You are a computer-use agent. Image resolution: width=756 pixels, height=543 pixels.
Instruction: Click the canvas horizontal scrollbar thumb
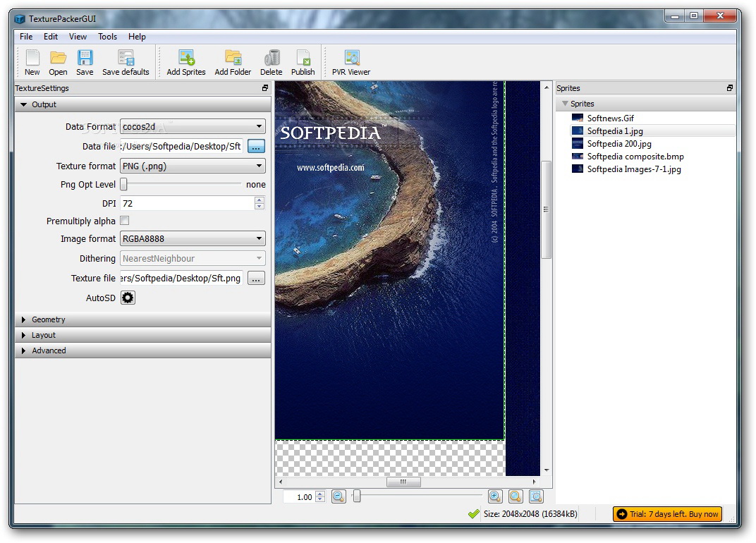[x=403, y=482]
